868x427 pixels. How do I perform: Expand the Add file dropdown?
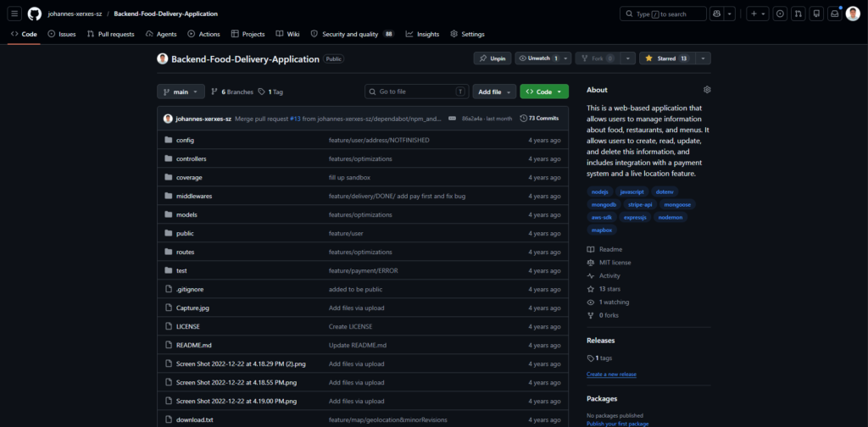[x=494, y=91]
